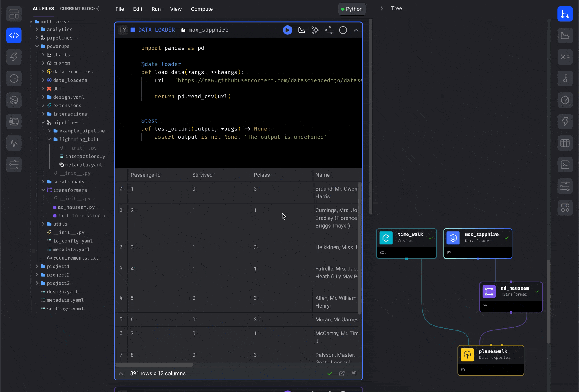This screenshot has height=392, width=579.
Task: Click the Survived column header
Action: [x=202, y=175]
